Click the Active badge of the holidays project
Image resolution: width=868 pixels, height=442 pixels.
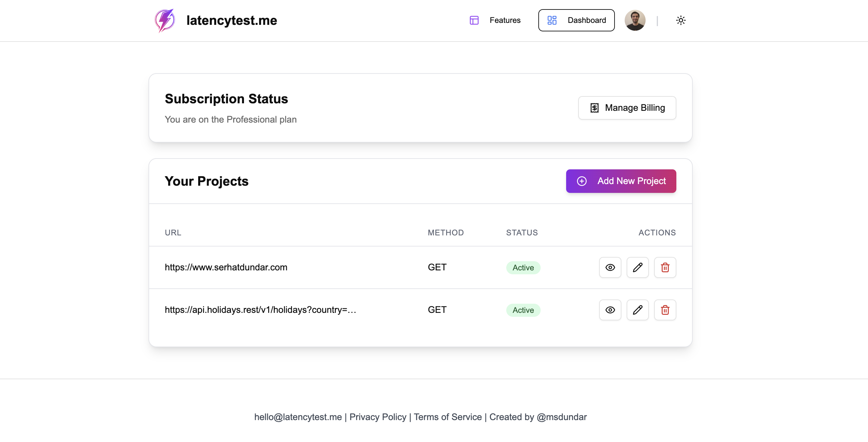point(523,310)
